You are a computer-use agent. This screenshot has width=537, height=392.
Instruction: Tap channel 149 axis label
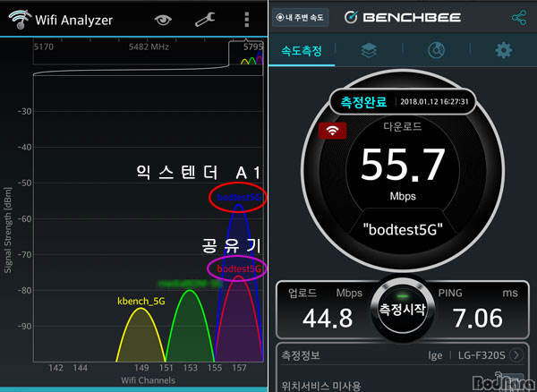click(141, 368)
